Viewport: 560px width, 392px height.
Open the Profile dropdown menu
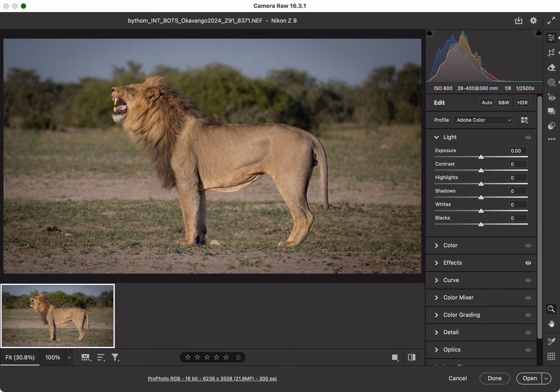(483, 120)
